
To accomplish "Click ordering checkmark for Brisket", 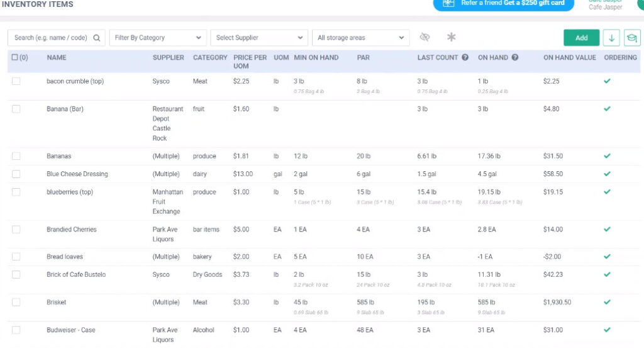I will pyautogui.click(x=607, y=302).
